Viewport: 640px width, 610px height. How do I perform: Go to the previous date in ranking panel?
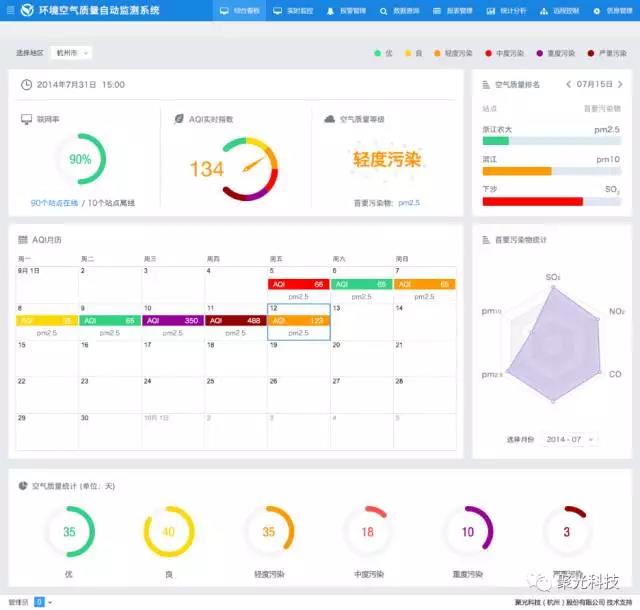(x=568, y=84)
